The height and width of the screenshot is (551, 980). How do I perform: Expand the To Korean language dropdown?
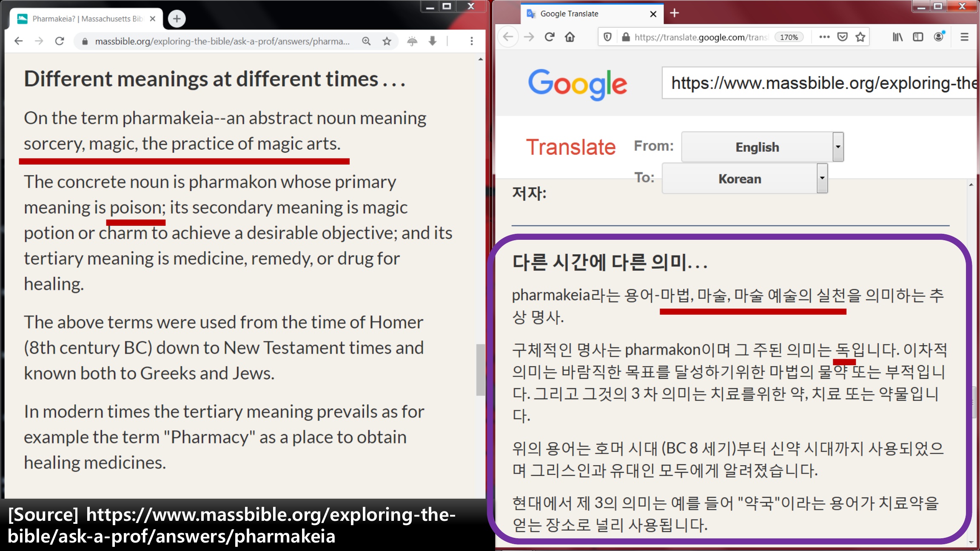(822, 178)
